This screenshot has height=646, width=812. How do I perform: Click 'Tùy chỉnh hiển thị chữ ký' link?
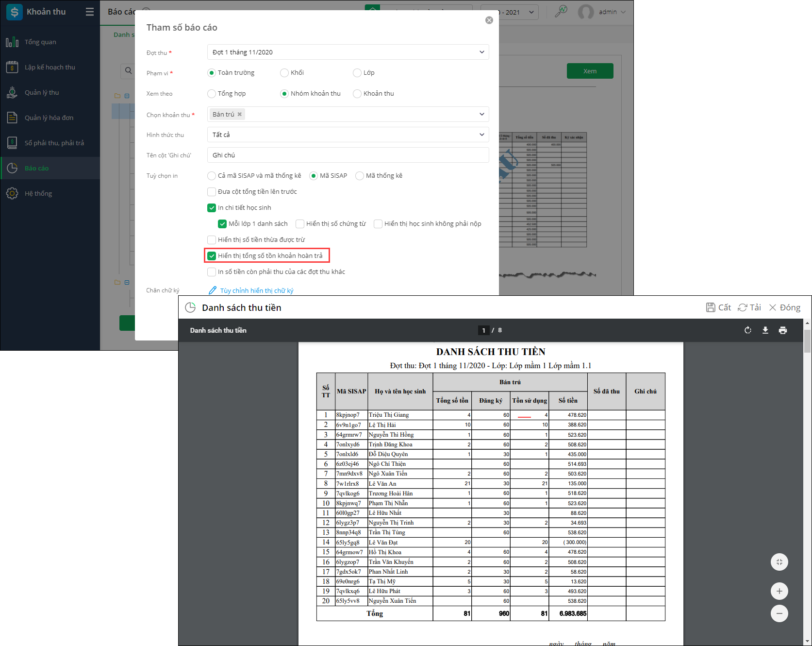click(256, 290)
